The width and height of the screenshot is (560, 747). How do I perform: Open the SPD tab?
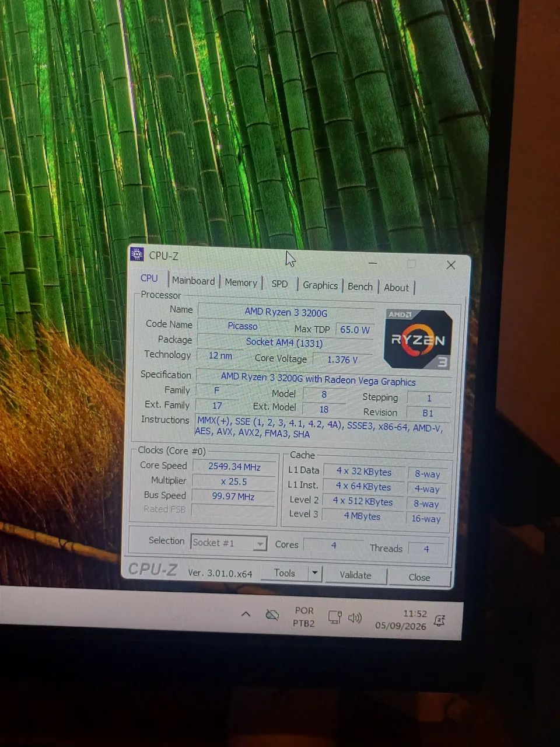click(280, 284)
